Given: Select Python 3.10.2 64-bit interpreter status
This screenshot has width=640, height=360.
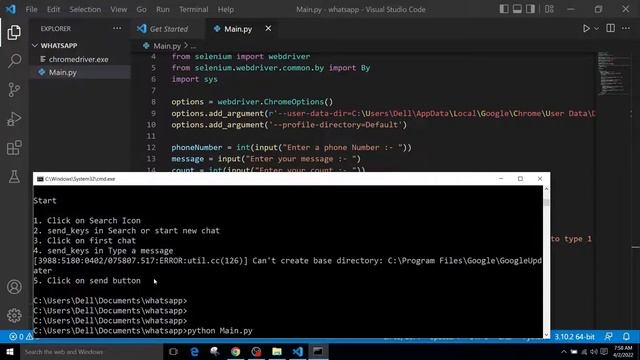Looking at the screenshot, I should 574,337.
